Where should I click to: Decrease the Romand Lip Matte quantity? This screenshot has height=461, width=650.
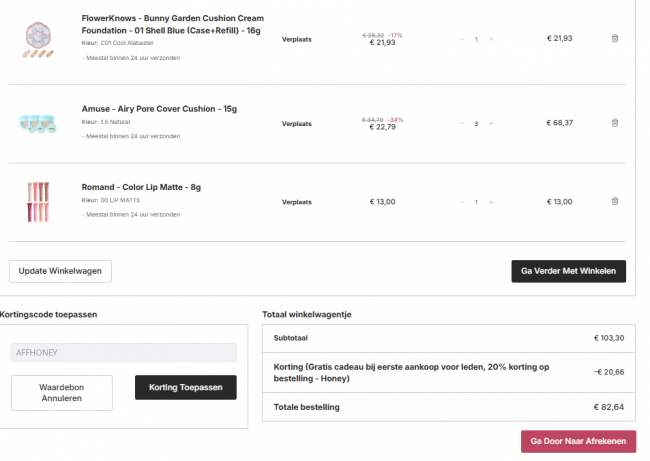(x=461, y=202)
